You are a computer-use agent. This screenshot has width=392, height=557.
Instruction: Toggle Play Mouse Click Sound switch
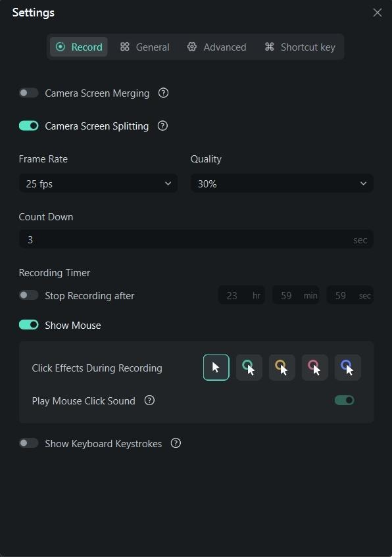click(345, 400)
